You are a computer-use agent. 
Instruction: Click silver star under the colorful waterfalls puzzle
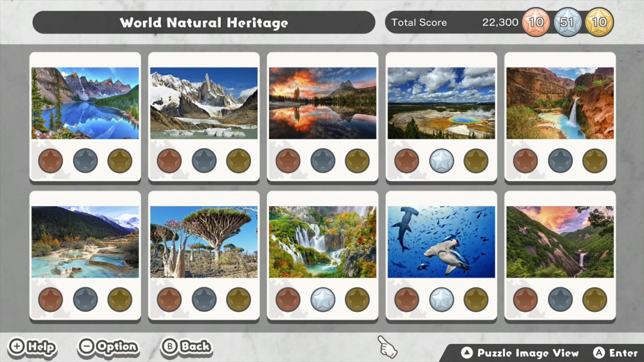323,299
